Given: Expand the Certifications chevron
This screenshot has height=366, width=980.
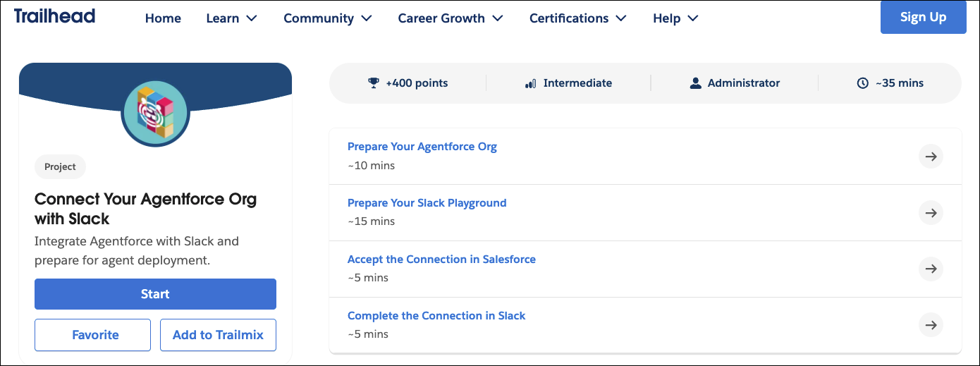Looking at the screenshot, I should click(x=621, y=18).
